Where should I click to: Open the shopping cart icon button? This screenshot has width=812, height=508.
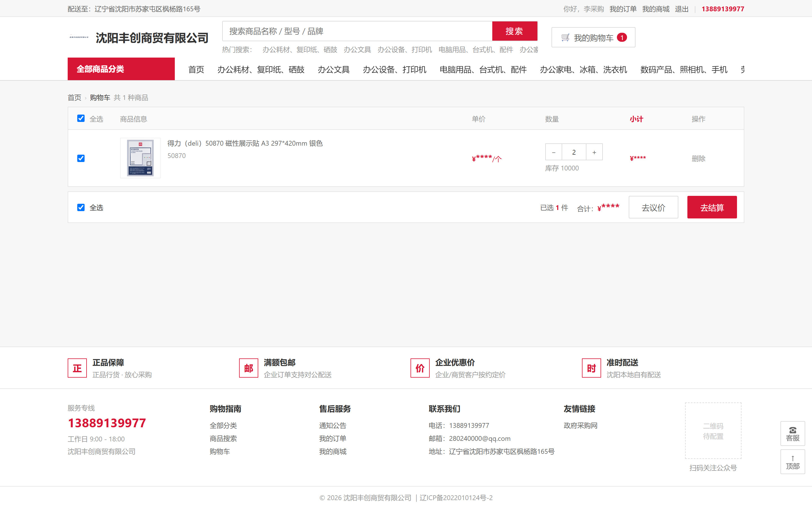click(593, 37)
